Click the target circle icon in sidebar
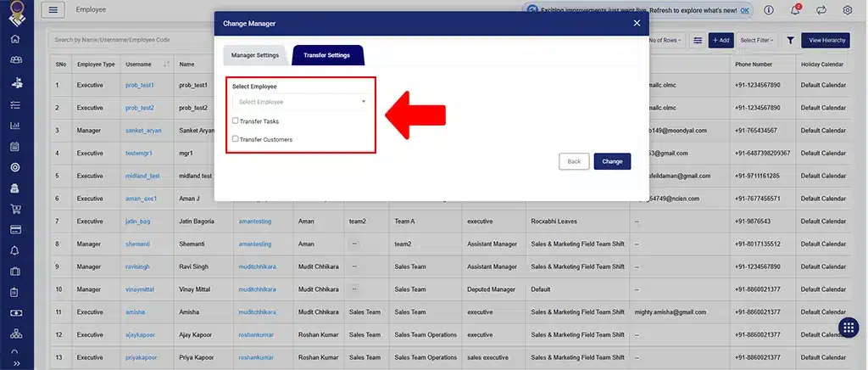The width and height of the screenshot is (868, 370). (x=15, y=167)
